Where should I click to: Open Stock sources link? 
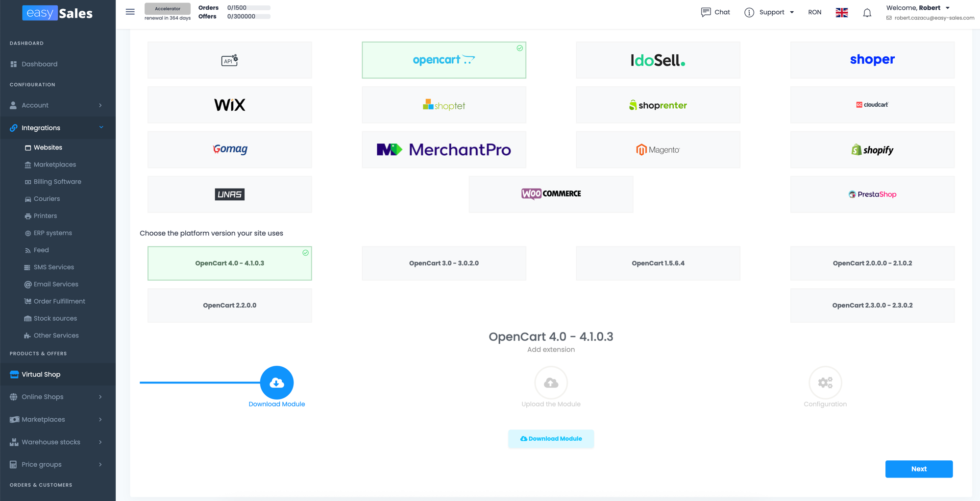point(55,318)
